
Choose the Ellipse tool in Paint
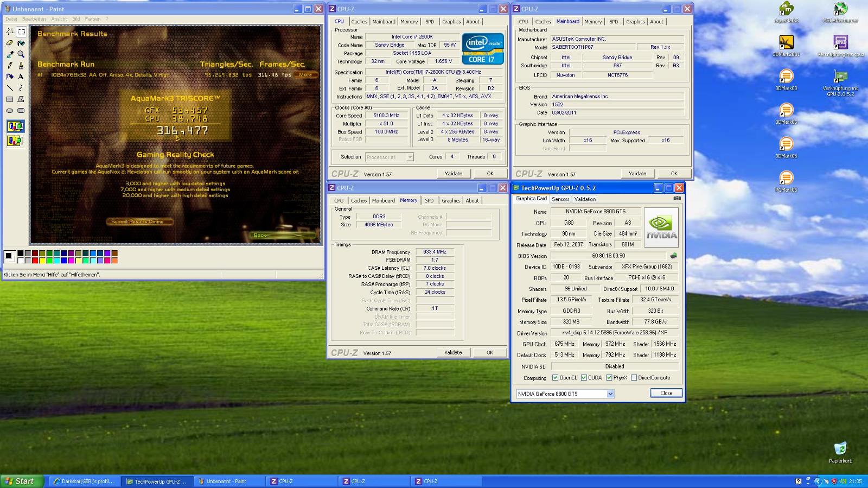pos(10,111)
